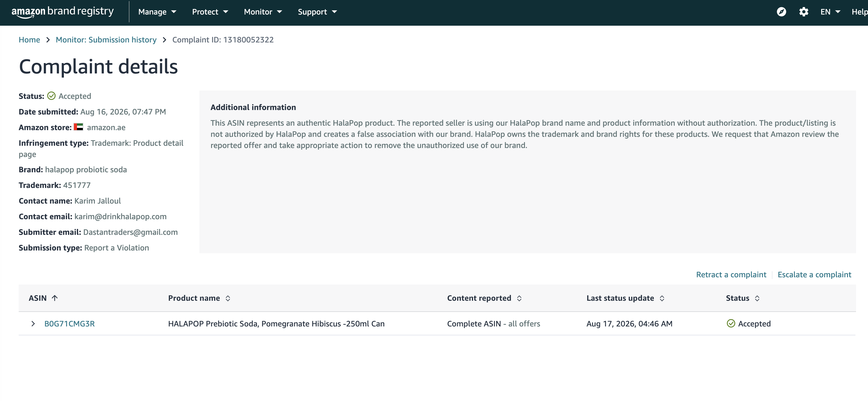Click the green Accepted checkmark beside Status
The image size is (868, 401).
51,96
